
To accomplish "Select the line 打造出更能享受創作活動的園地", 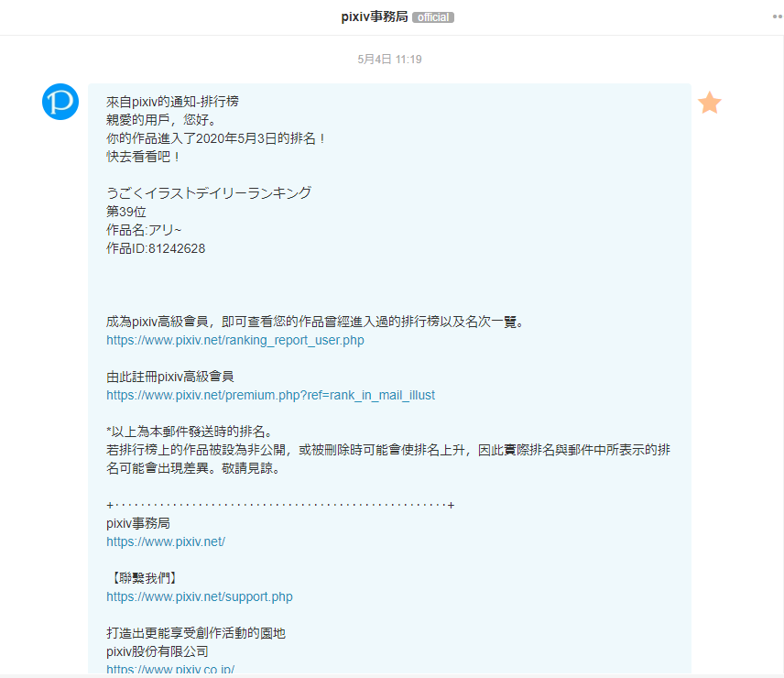I will point(195,633).
